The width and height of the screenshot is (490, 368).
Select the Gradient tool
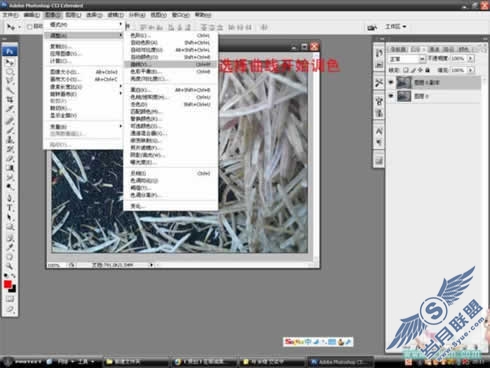[x=10, y=168]
